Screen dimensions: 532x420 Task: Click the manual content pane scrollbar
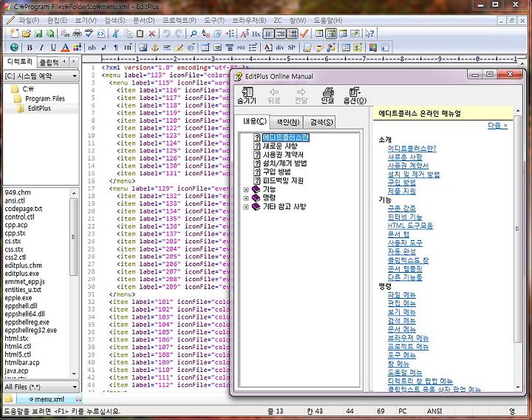[518, 229]
